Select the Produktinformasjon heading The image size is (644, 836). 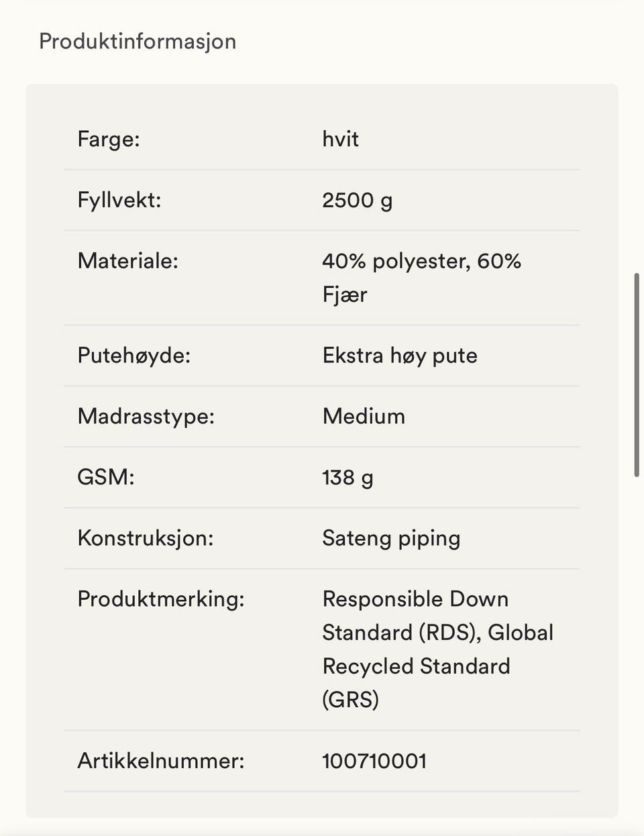[x=138, y=42]
